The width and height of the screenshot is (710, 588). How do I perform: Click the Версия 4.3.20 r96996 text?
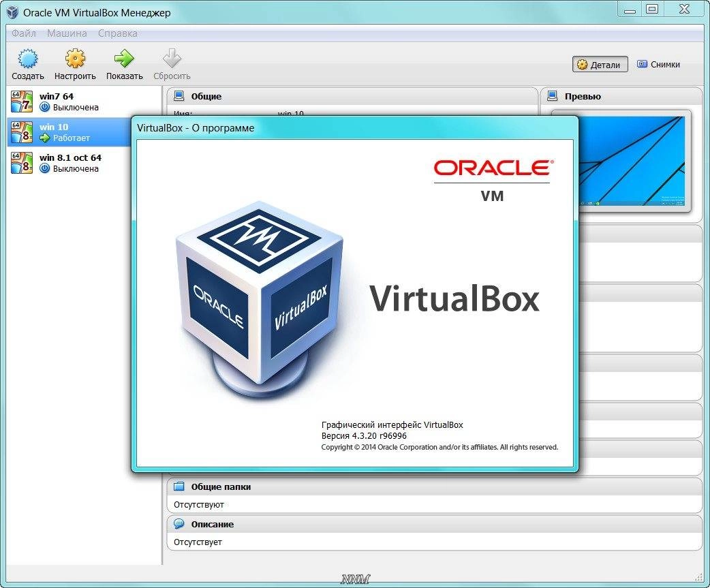pyautogui.click(x=364, y=436)
